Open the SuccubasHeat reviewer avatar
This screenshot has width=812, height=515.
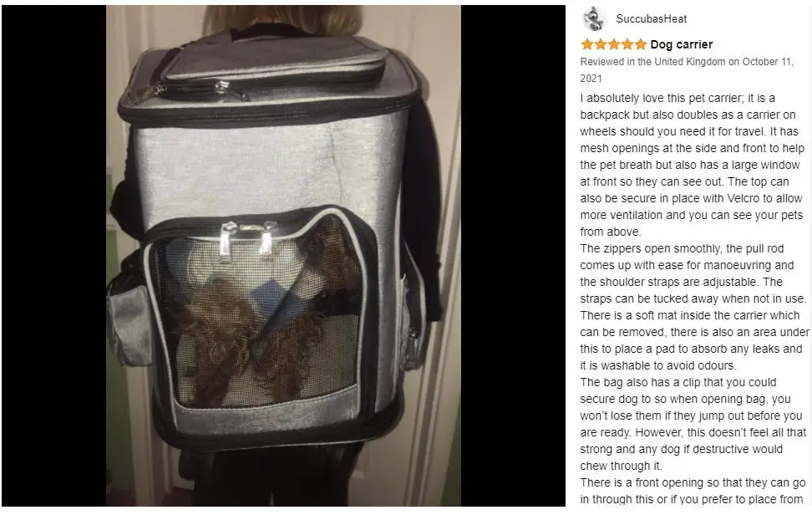coord(594,18)
